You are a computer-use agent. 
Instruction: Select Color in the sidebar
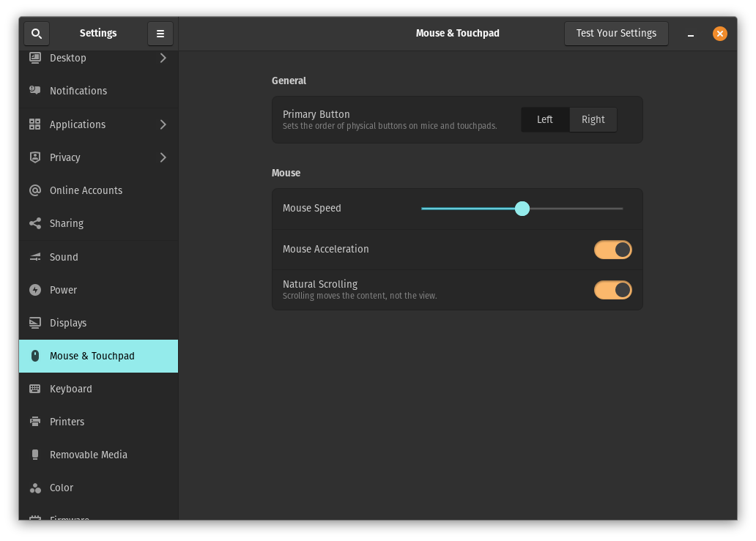pyautogui.click(x=98, y=488)
